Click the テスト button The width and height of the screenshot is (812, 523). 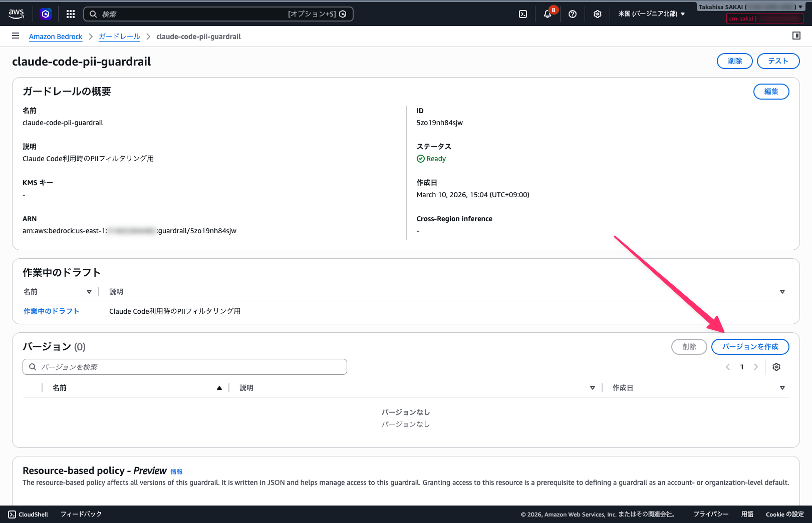tap(778, 61)
